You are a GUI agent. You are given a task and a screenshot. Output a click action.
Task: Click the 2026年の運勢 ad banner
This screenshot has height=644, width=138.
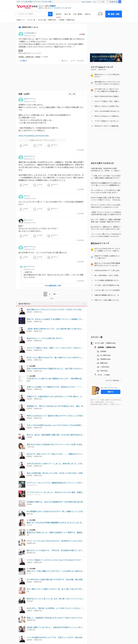point(106,58)
